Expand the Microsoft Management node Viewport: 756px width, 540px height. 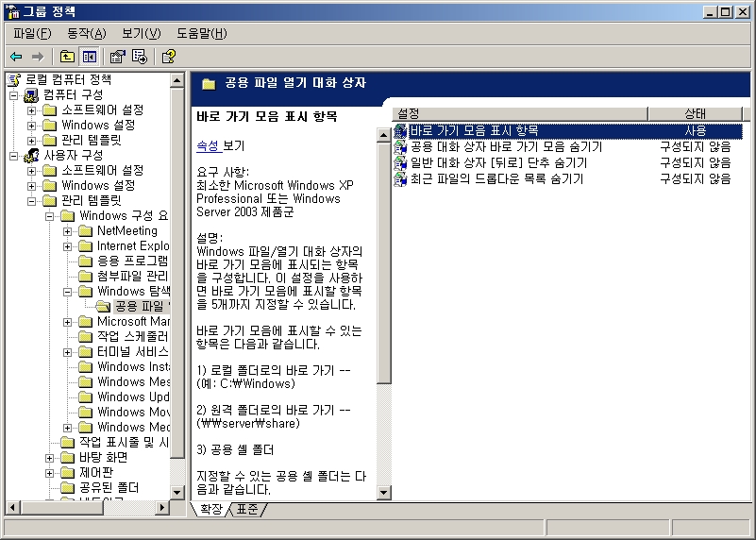coord(68,322)
